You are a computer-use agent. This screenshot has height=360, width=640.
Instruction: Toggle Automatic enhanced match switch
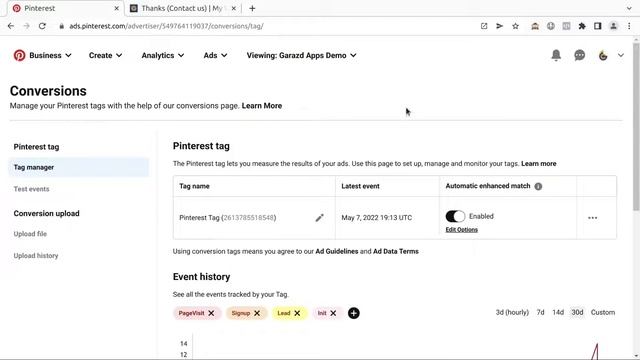coord(455,216)
